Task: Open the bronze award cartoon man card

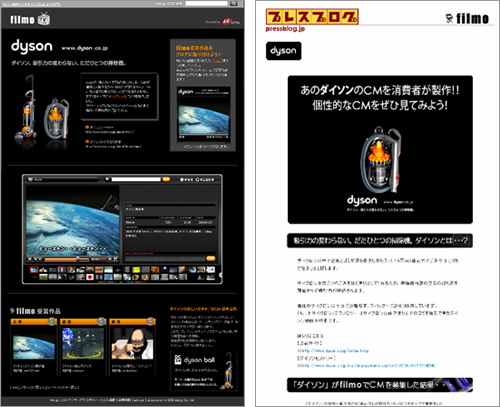Action: point(132,346)
